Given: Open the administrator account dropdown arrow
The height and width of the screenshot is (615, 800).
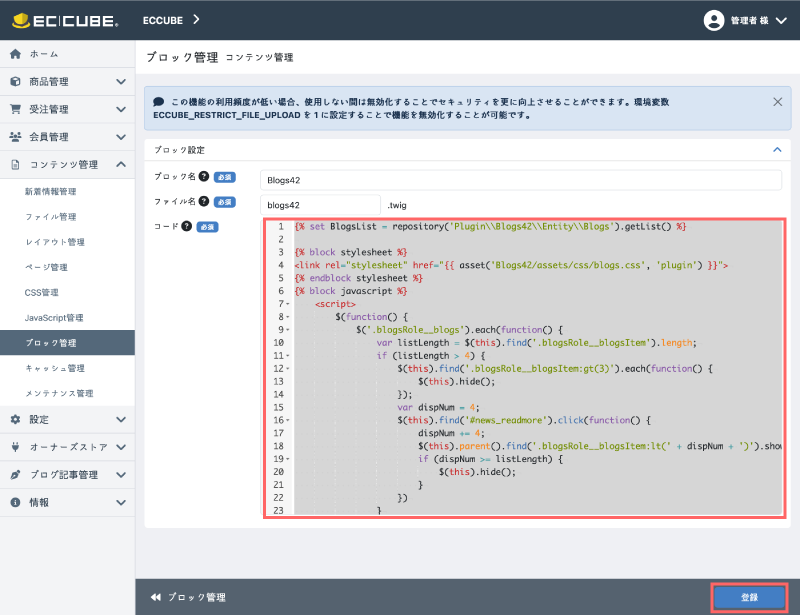Looking at the screenshot, I should 781,20.
